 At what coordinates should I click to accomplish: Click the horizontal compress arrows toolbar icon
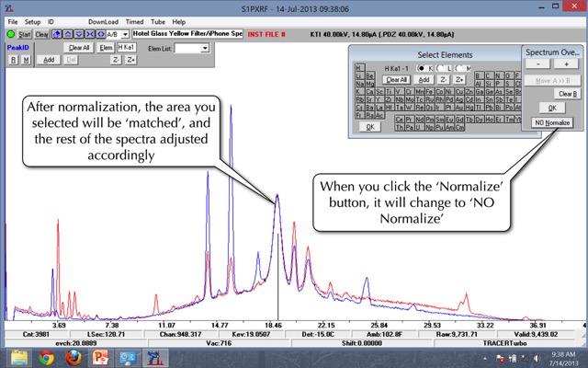91,34
